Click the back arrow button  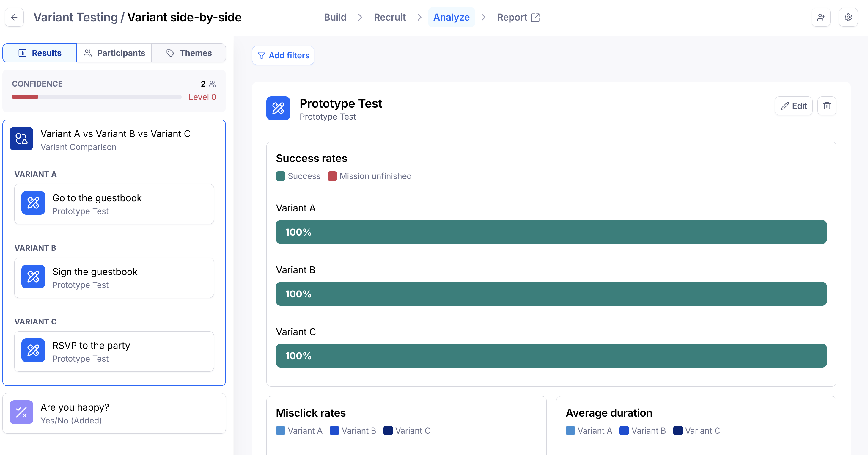(14, 17)
